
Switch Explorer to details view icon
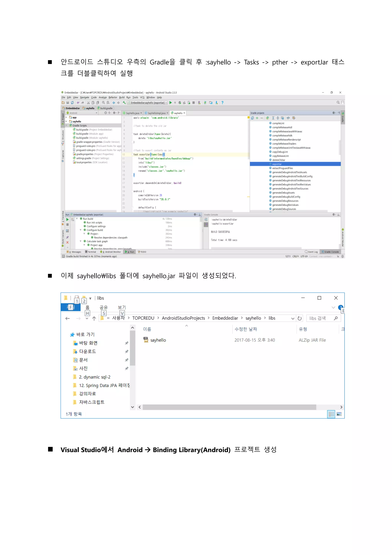coord(331,414)
